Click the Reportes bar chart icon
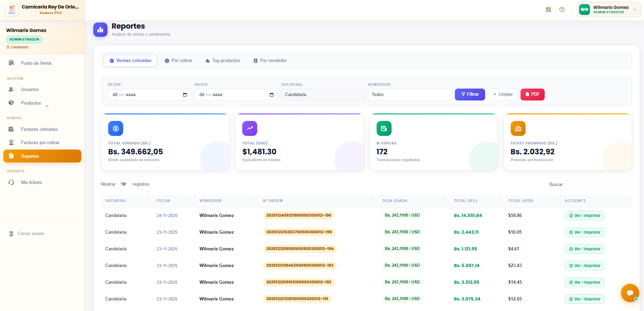Image resolution: width=644 pixels, height=311 pixels. click(100, 30)
